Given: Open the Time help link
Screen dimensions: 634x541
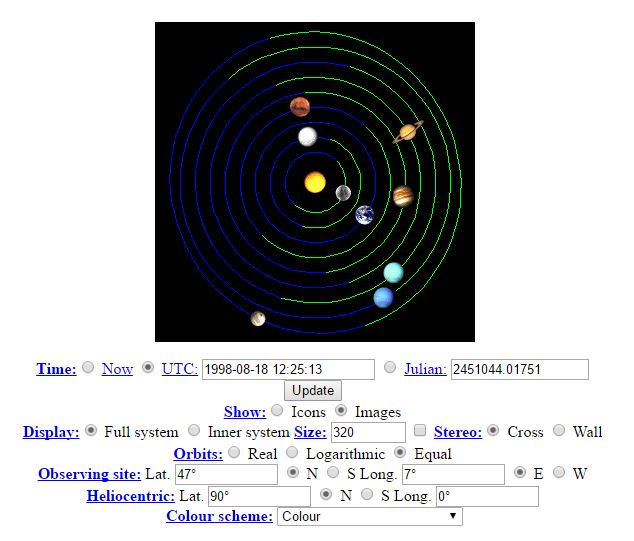Looking at the screenshot, I should [56, 369].
